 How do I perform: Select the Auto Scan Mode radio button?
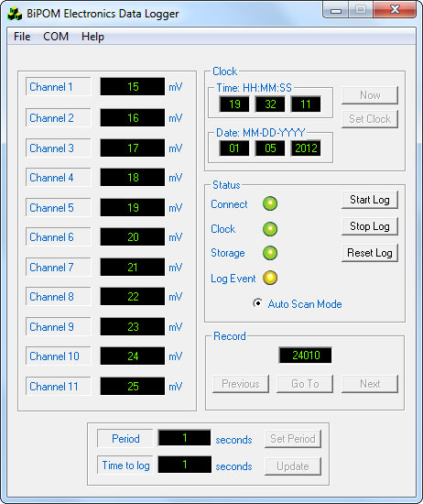click(x=257, y=303)
